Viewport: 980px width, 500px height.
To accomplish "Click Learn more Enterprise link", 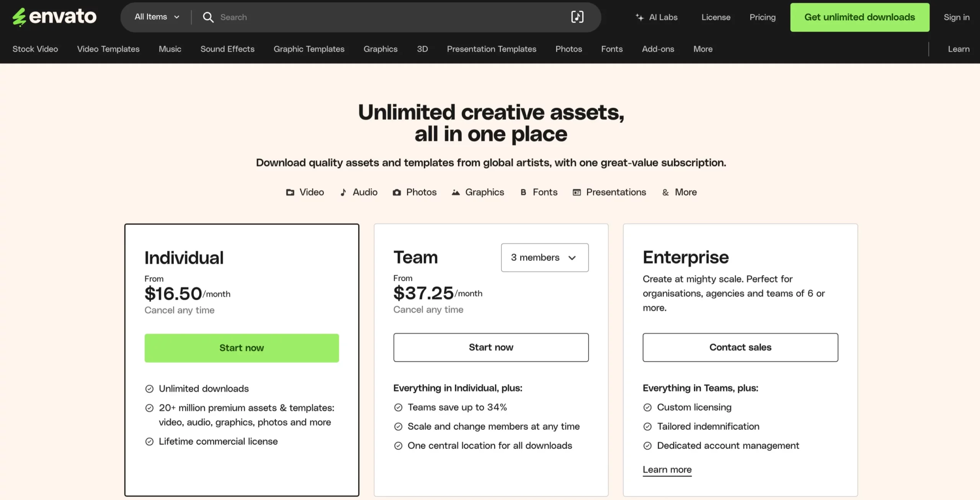I will 667,469.
